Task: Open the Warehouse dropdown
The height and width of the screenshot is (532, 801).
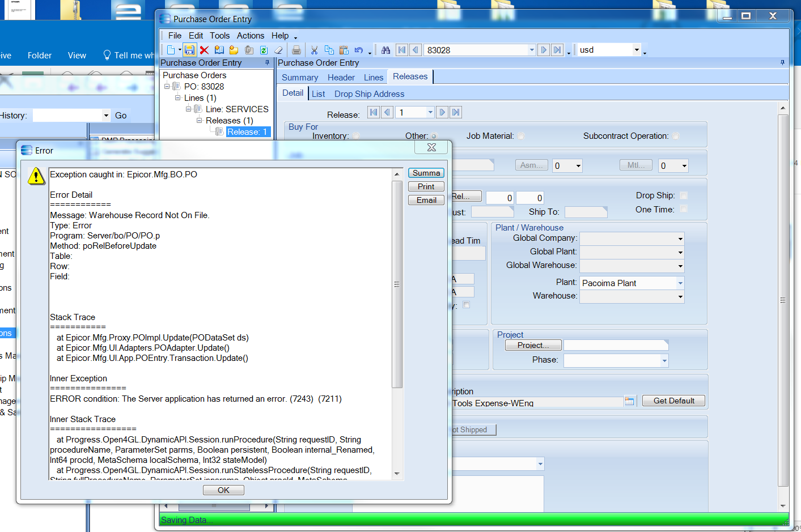Action: pos(680,296)
